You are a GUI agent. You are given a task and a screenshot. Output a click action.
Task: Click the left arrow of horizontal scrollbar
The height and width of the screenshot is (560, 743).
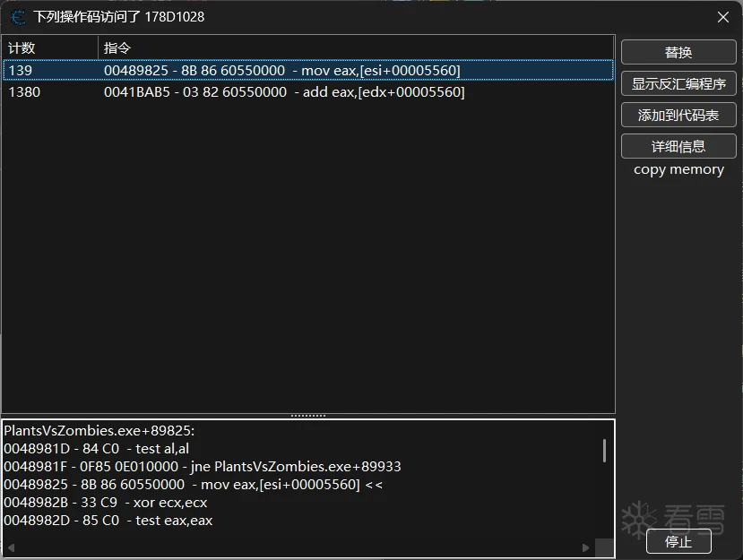pyautogui.click(x=11, y=547)
